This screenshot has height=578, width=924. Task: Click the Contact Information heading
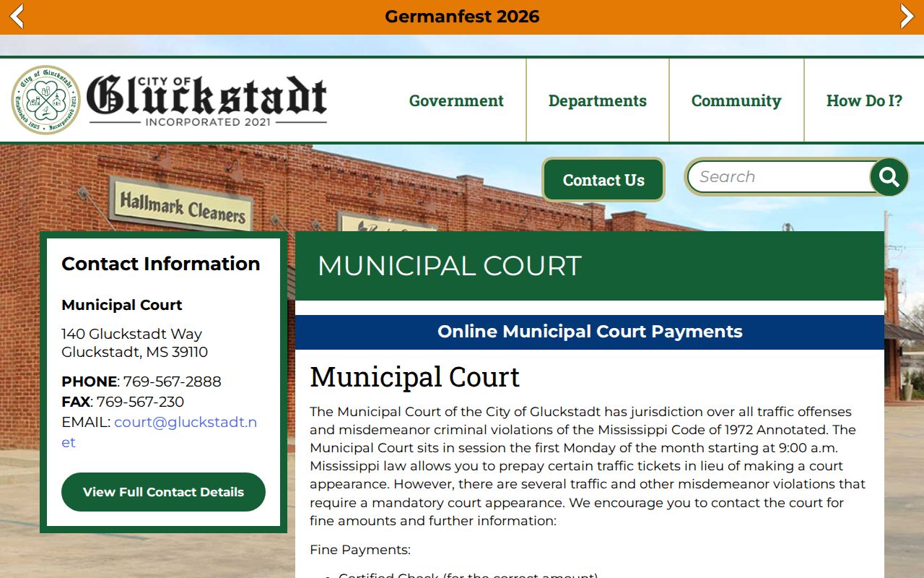(161, 264)
